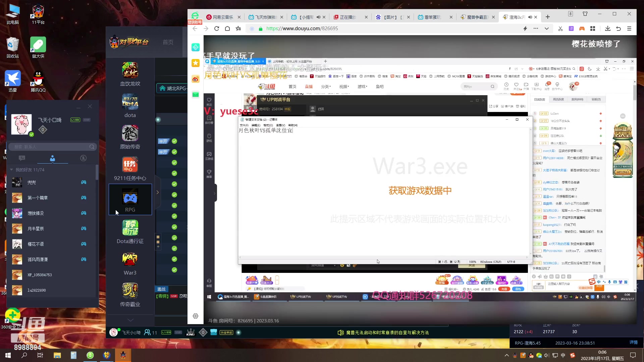Click 登录账号 login button
The image size is (644, 362).
click(x=195, y=22)
